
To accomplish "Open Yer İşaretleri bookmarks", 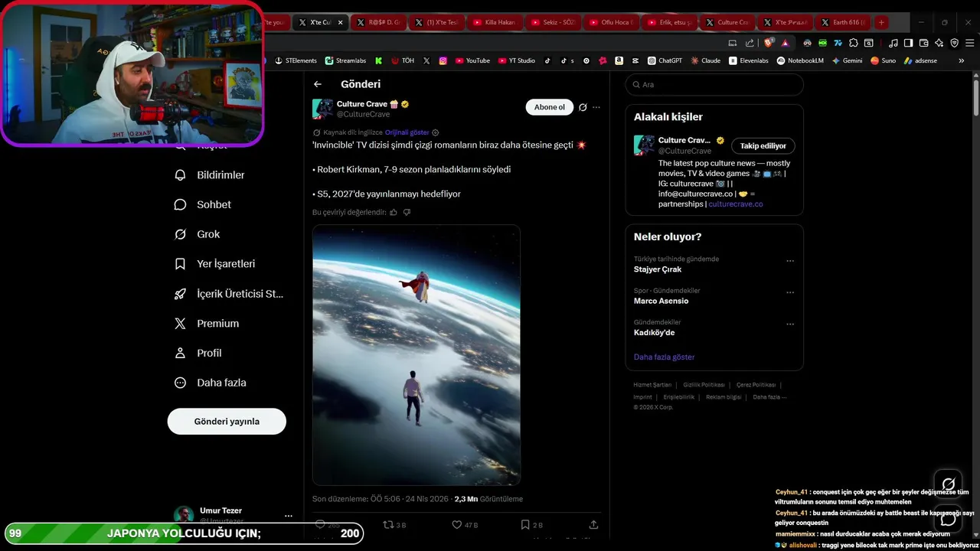I will click(215, 264).
